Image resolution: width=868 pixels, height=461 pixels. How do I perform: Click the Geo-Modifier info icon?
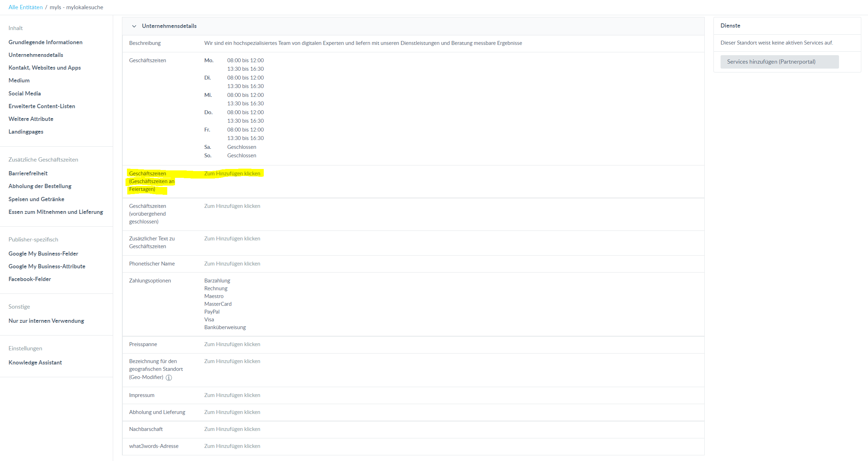click(169, 378)
